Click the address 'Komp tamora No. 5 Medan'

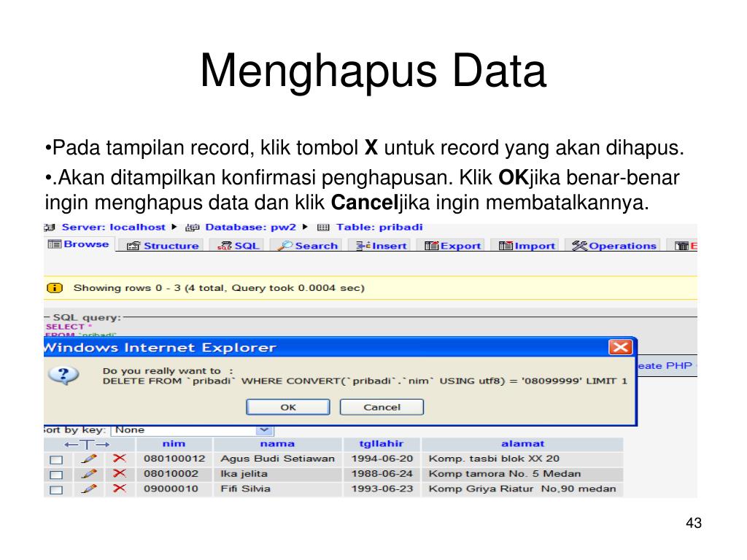(x=505, y=474)
